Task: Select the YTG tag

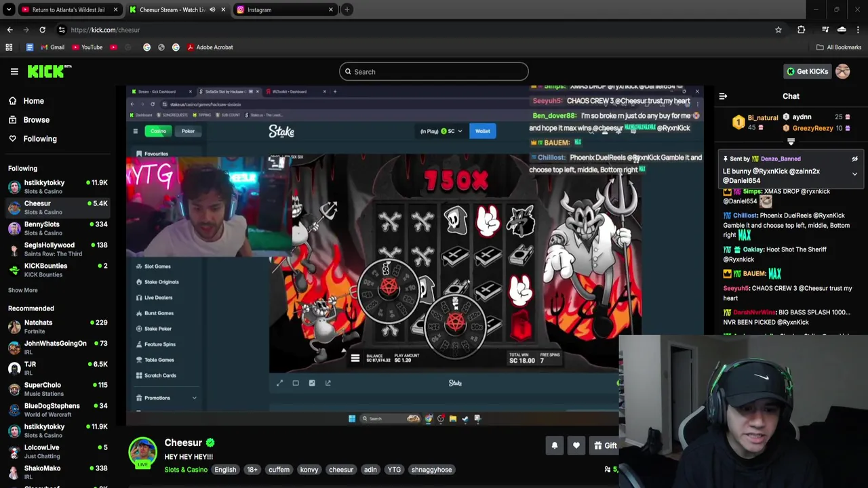Action: click(394, 470)
